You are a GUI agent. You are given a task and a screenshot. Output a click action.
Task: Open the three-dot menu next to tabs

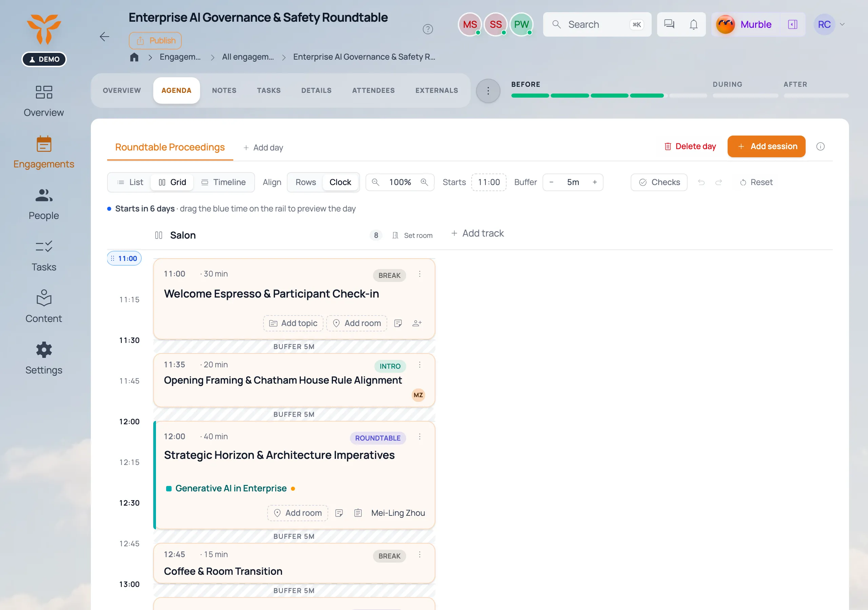coord(488,91)
